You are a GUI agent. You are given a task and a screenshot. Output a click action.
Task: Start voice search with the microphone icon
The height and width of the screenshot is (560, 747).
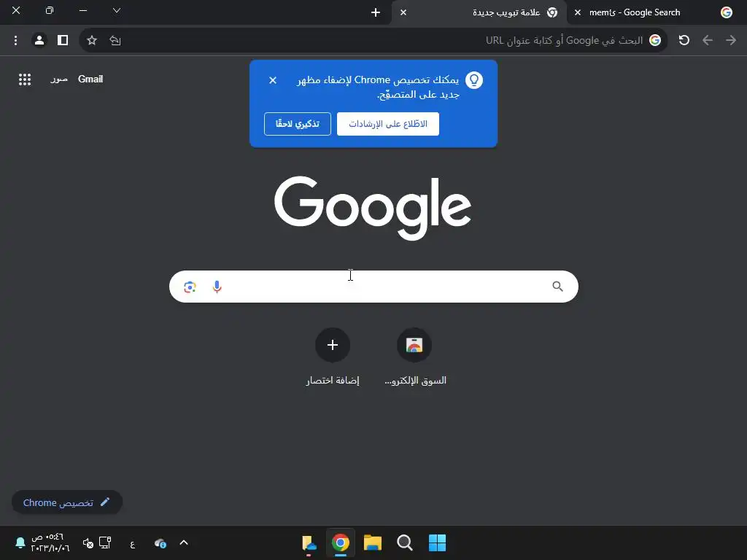click(217, 287)
